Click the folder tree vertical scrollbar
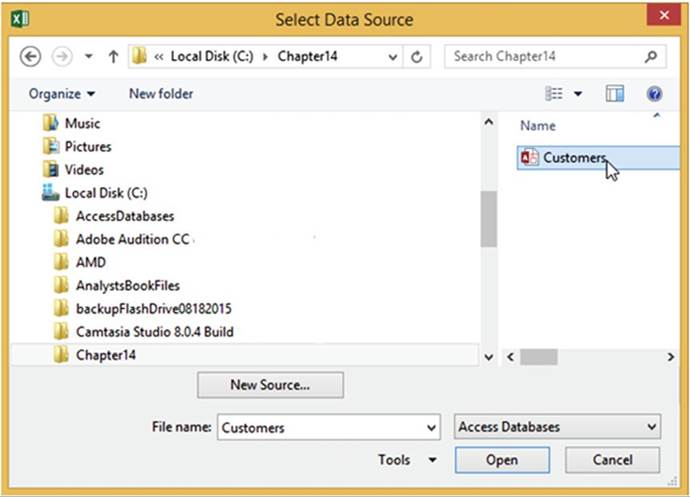The width and height of the screenshot is (690, 497). 488,220
